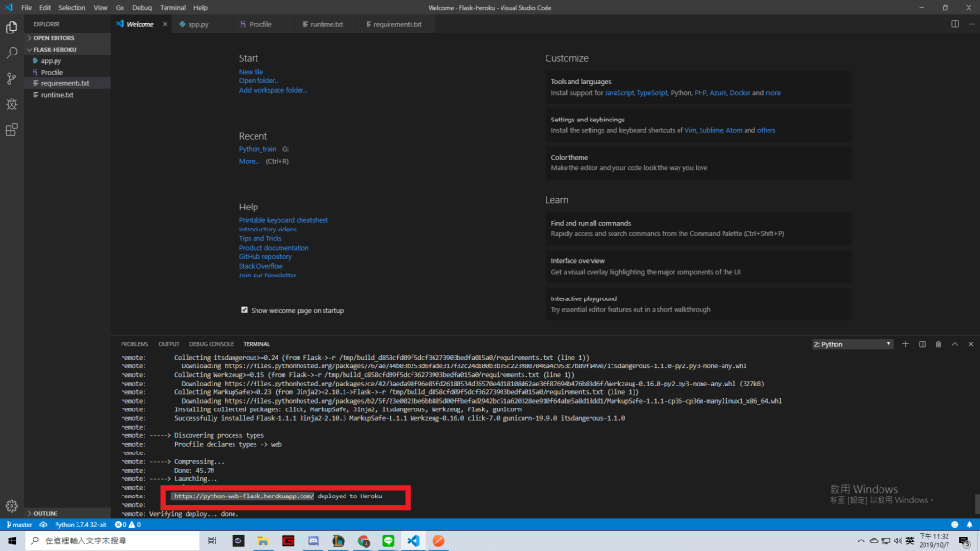Click the Windows taskbar search box
Viewport: 980px width, 551px height.
(x=113, y=540)
